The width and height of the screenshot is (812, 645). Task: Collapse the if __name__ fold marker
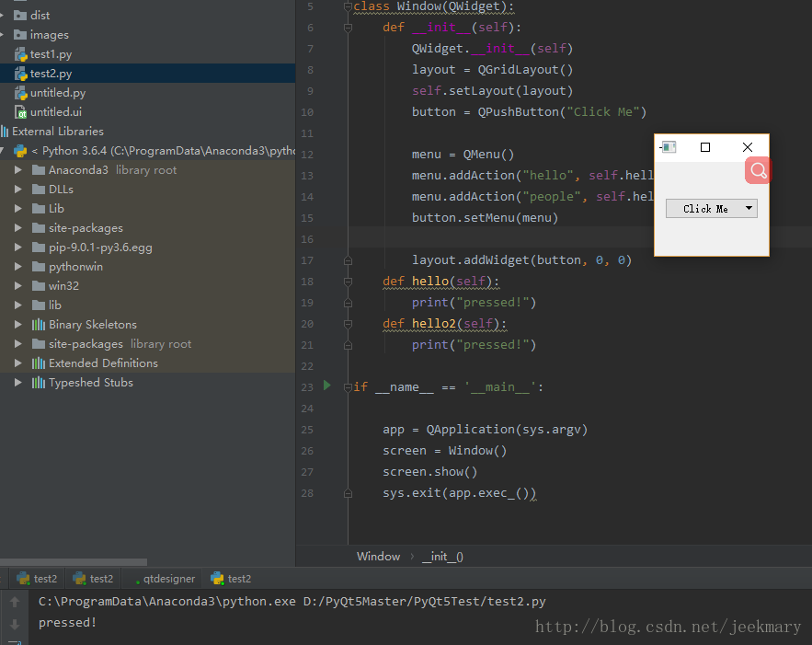point(348,387)
